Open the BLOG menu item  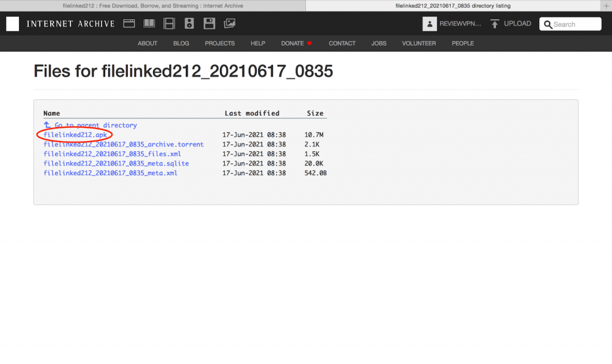click(x=181, y=43)
